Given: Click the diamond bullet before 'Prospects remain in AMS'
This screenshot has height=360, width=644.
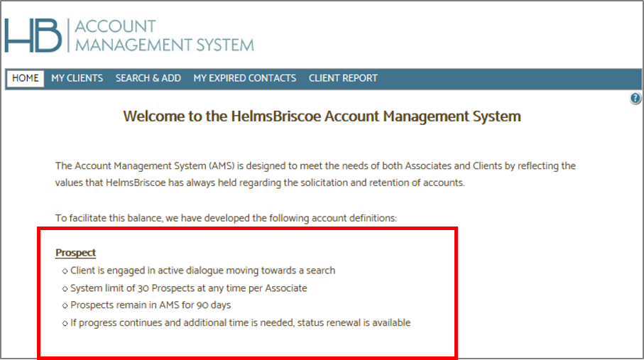Looking at the screenshot, I should click(x=65, y=305).
